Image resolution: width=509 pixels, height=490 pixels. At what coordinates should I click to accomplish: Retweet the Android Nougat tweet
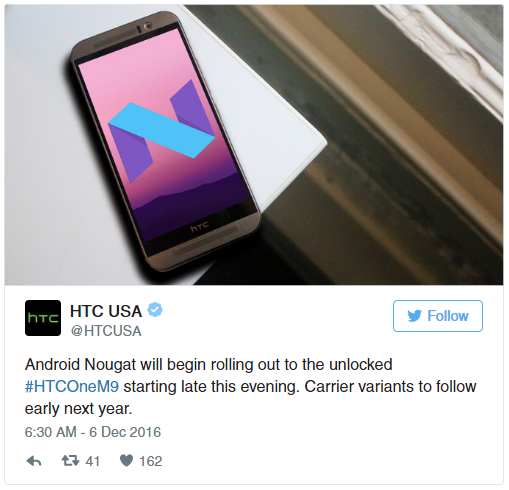click(70, 461)
